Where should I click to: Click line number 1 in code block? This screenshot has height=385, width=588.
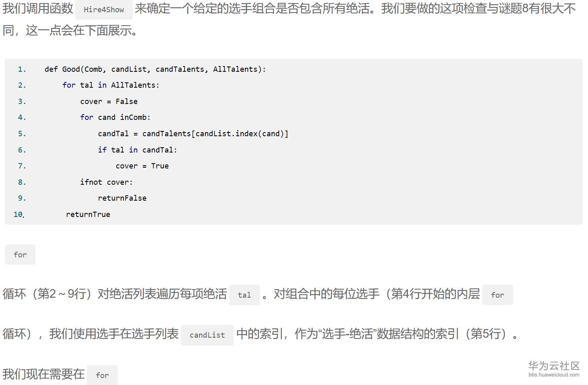(22, 69)
